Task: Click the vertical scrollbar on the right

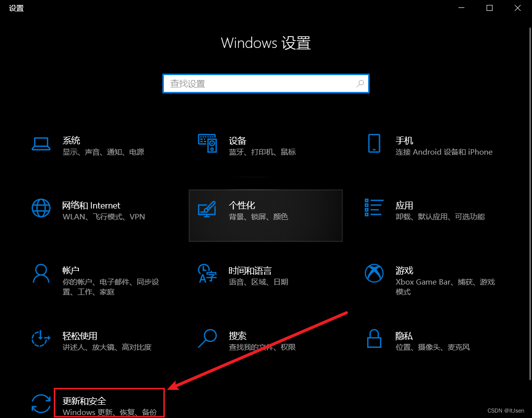Action: tap(531, 204)
